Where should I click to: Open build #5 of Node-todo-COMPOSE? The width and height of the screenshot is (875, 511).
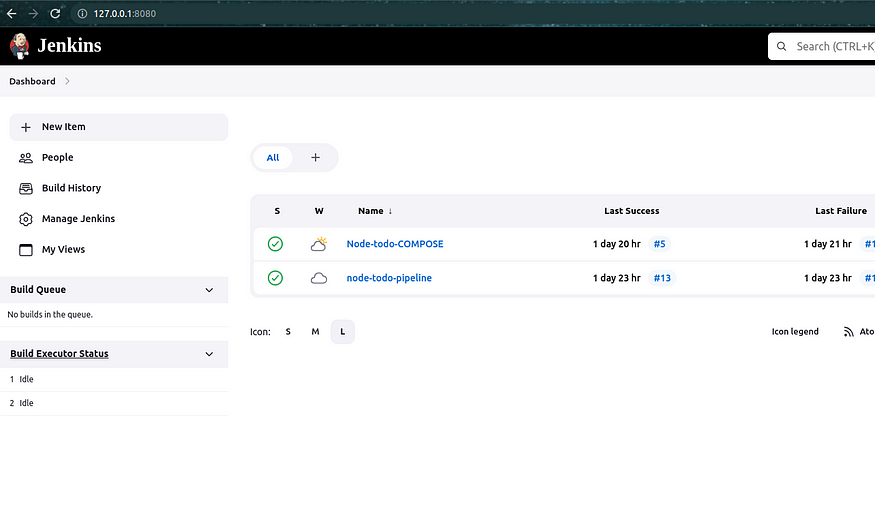click(660, 244)
